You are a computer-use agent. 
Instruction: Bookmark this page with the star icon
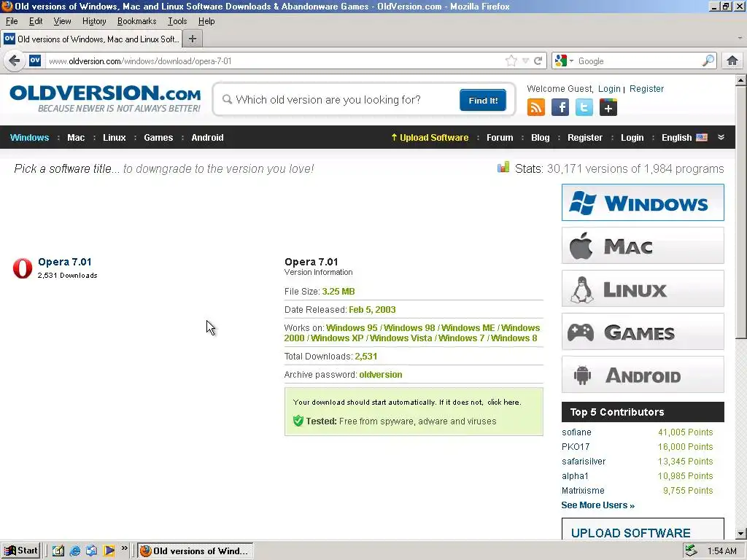click(511, 61)
